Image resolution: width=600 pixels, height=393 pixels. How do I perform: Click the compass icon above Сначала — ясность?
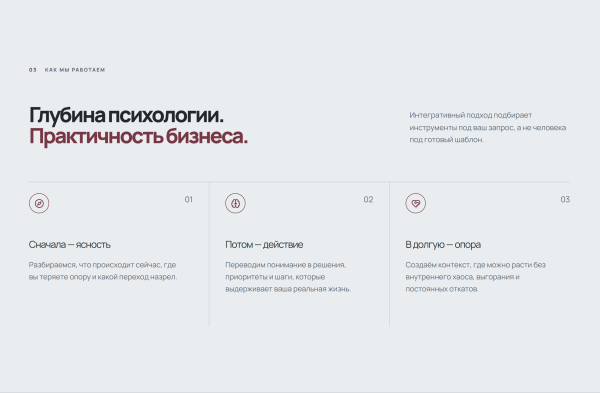tap(39, 203)
